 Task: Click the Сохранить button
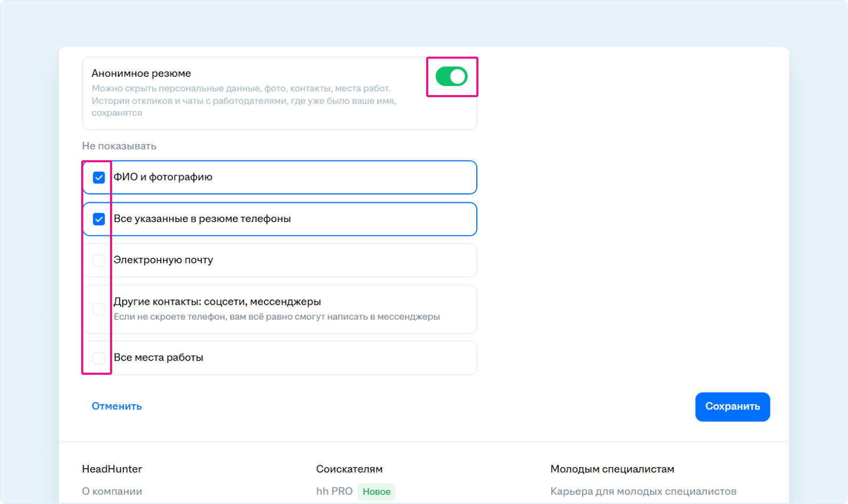(732, 407)
